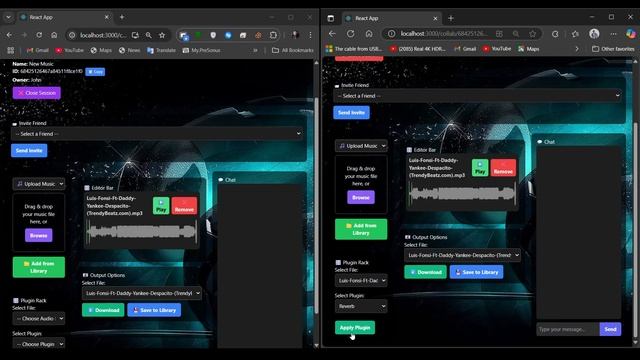Click Send Invite in the left window
The height and width of the screenshot is (360, 640).
coord(29,150)
